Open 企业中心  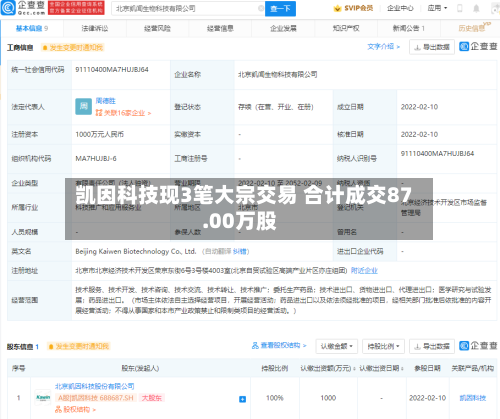pyautogui.click(x=400, y=8)
